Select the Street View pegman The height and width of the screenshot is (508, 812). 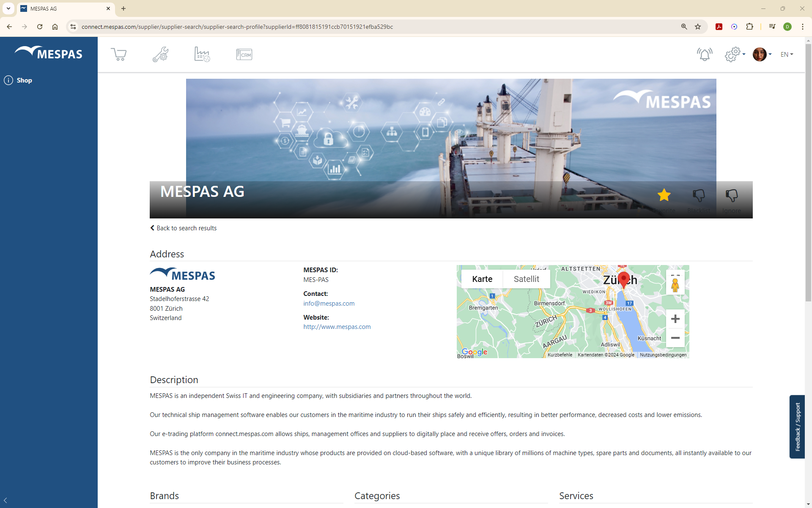[675, 285]
